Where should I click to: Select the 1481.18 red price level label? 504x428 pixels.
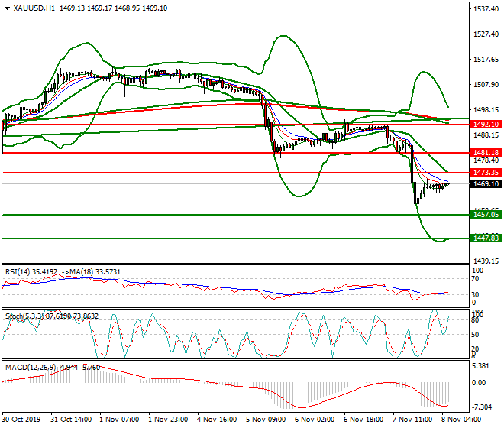pyautogui.click(x=486, y=153)
